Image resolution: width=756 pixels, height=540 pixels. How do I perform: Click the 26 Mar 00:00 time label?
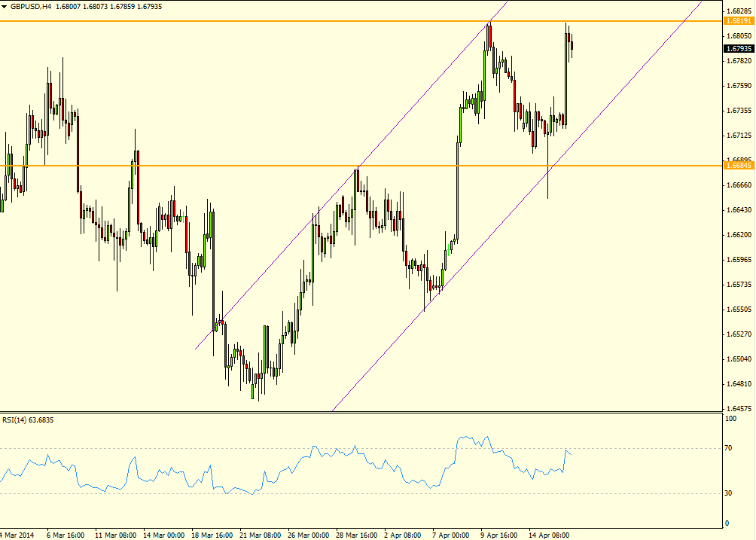pyautogui.click(x=309, y=535)
